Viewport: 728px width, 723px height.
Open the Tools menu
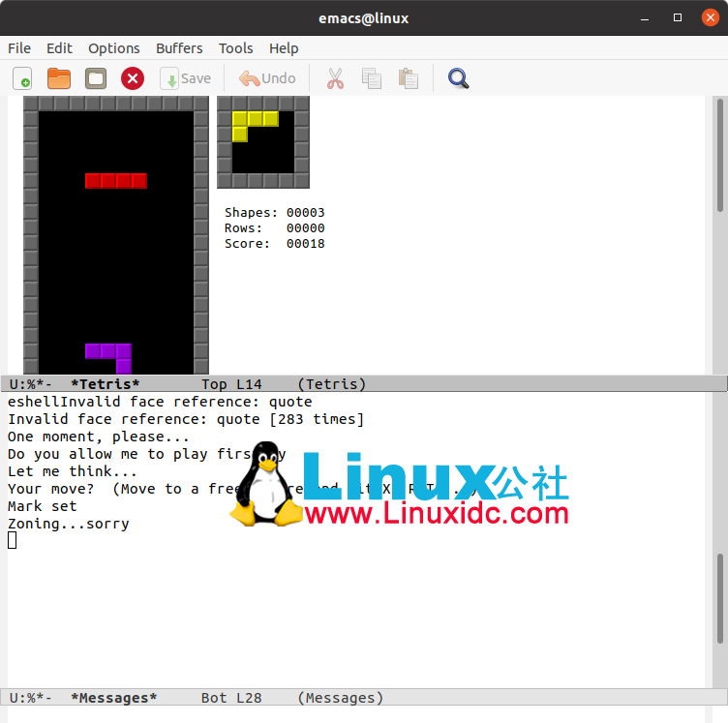(236, 48)
